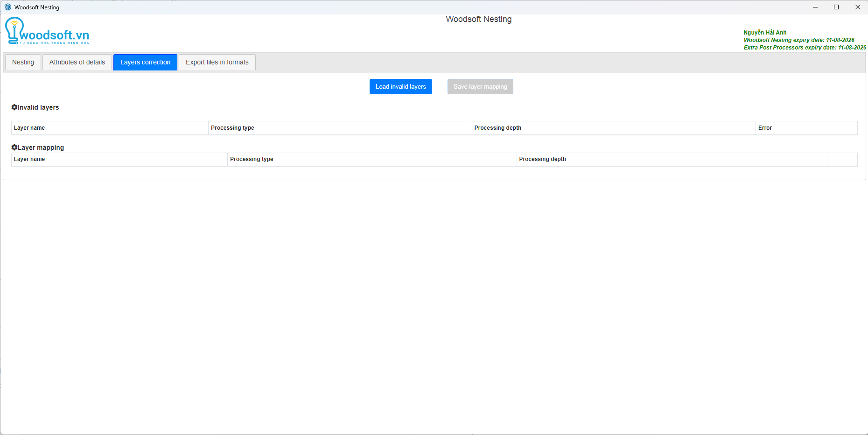Open the Attributes of details tab
The height and width of the screenshot is (435, 868).
coord(77,62)
